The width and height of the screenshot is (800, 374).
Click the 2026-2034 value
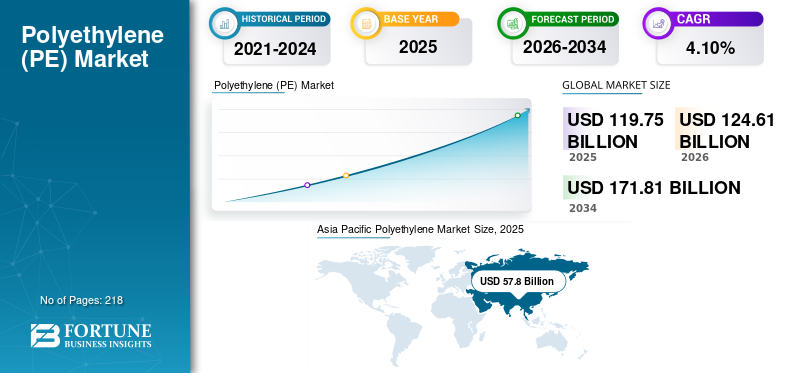(x=564, y=47)
